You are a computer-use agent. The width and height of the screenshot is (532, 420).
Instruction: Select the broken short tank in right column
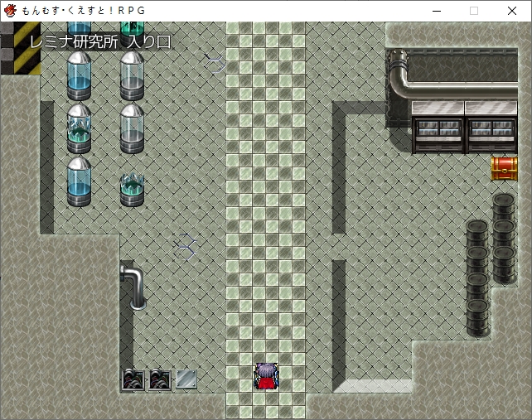tap(132, 190)
